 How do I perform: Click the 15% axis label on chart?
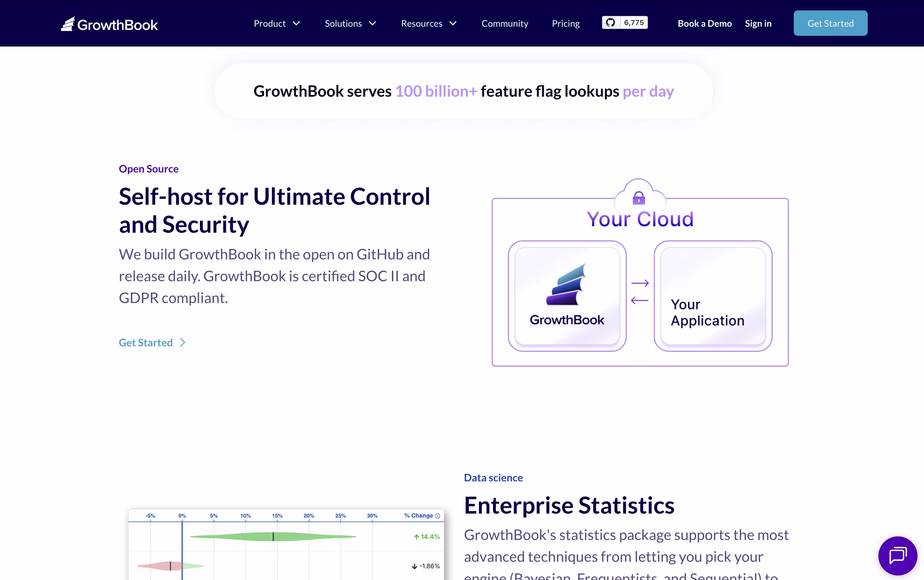point(277,516)
